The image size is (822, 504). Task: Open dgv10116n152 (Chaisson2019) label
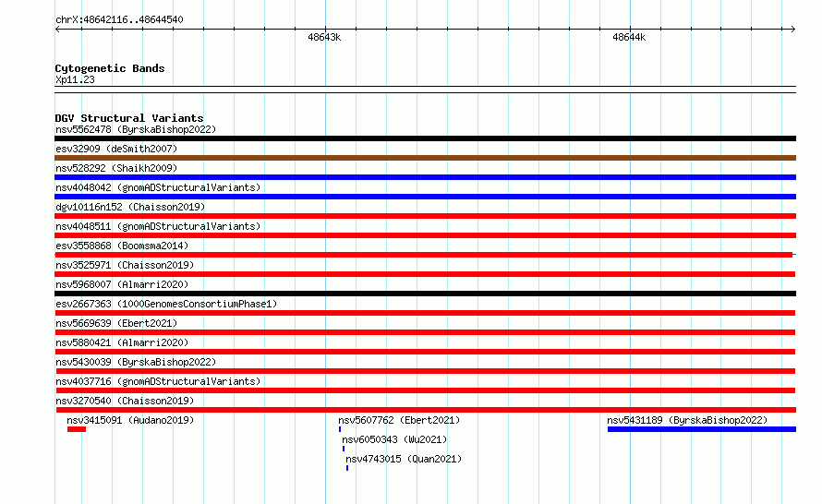pos(130,207)
